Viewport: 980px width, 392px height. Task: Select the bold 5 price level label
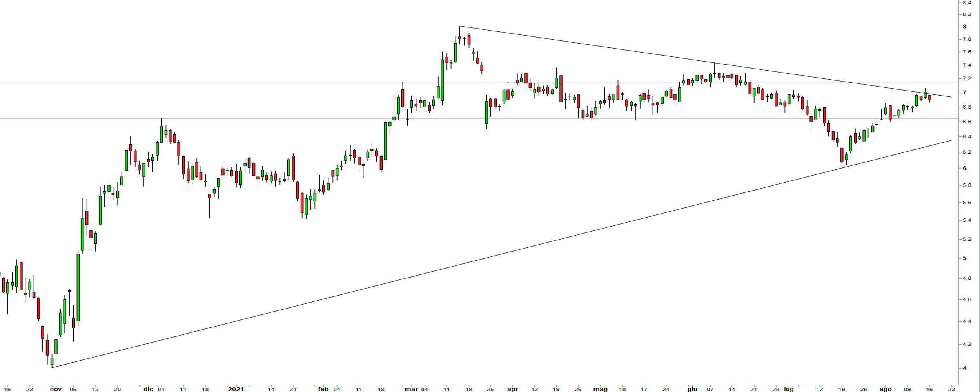965,258
